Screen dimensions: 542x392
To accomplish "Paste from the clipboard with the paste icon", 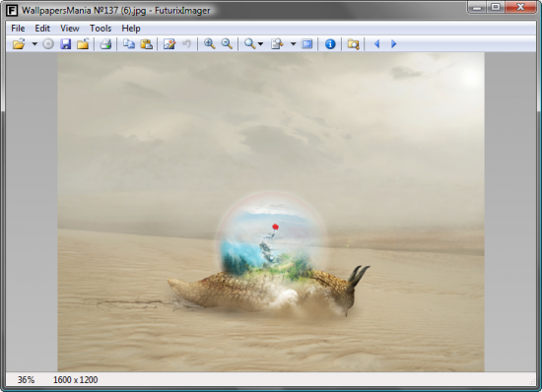I will click(x=146, y=44).
